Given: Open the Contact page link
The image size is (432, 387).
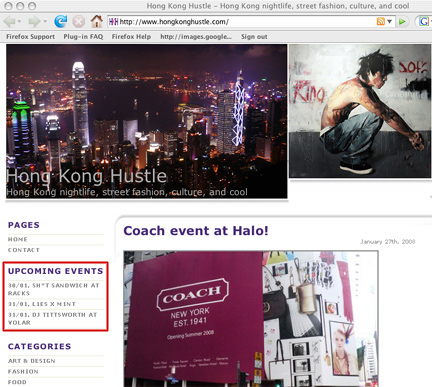Looking at the screenshot, I should (x=24, y=250).
